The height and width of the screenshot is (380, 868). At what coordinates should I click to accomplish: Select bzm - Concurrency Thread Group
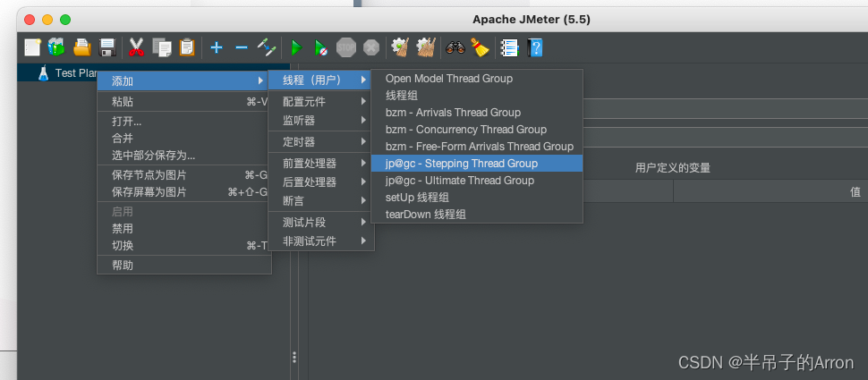pyautogui.click(x=477, y=130)
